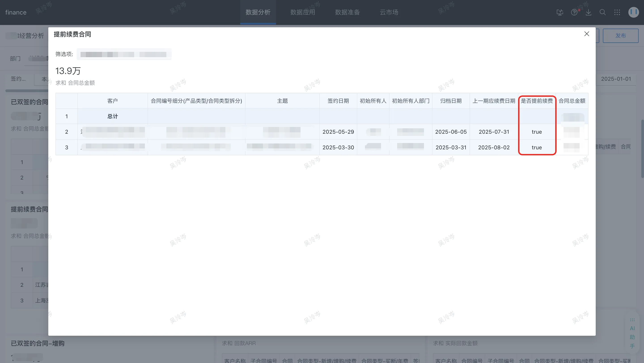The height and width of the screenshot is (363, 644).
Task: Switch to the 数据应用 tab
Action: (x=303, y=12)
